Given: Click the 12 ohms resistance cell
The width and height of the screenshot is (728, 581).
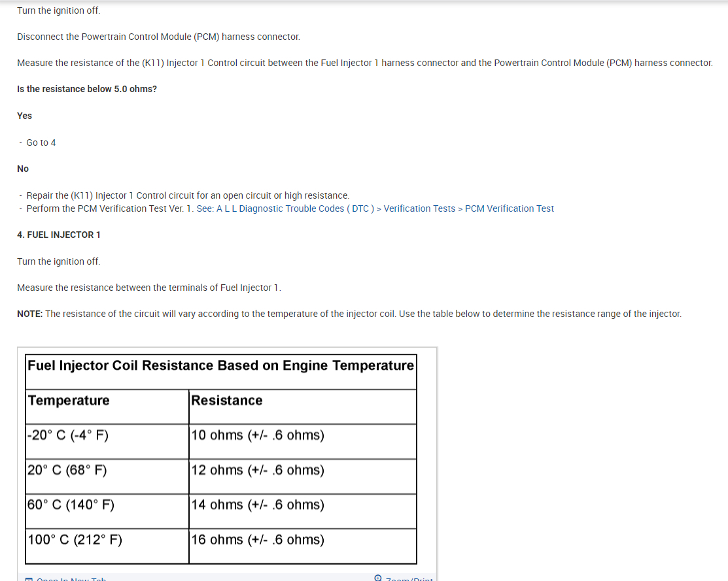Looking at the screenshot, I should 258,470.
